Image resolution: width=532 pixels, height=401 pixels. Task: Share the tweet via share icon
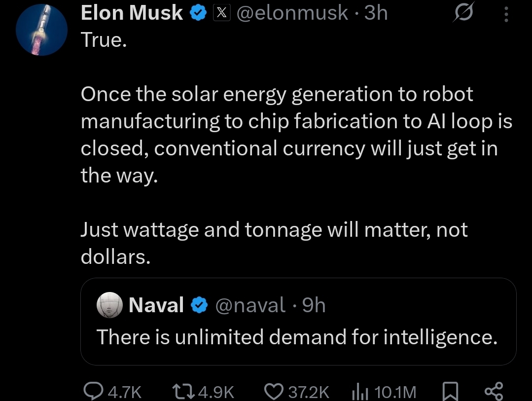click(494, 391)
